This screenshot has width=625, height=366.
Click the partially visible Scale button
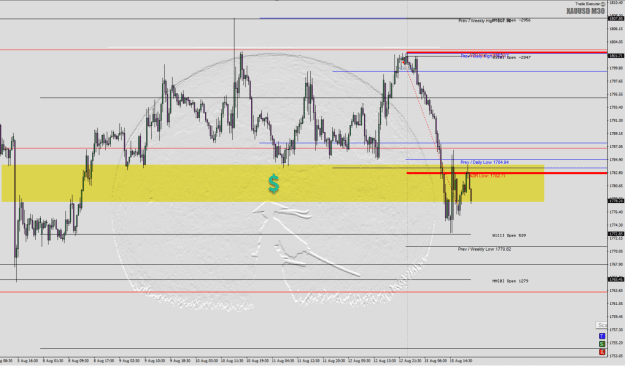pos(601,325)
